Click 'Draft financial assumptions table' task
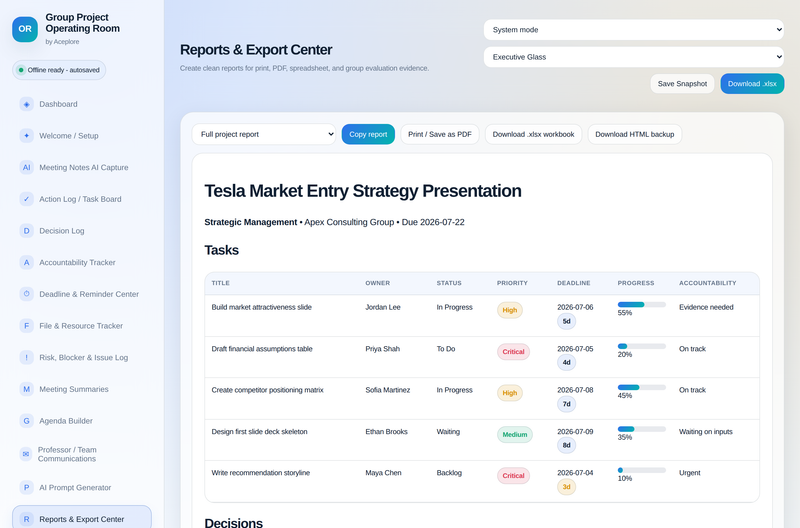 (262, 349)
